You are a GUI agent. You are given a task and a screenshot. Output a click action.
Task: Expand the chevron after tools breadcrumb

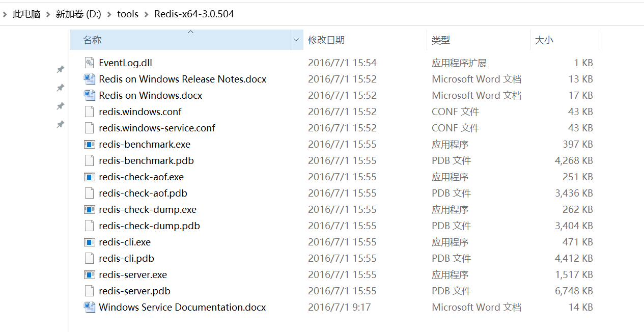[146, 14]
